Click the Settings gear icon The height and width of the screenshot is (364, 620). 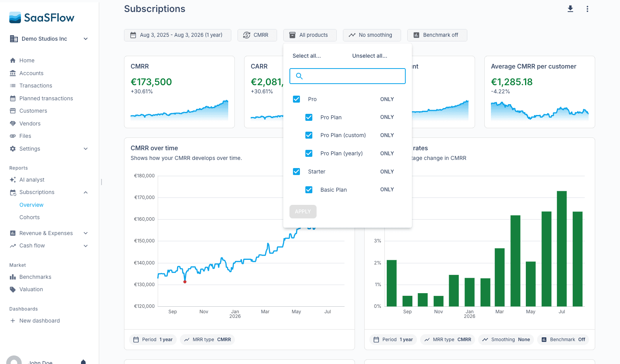[x=13, y=149]
